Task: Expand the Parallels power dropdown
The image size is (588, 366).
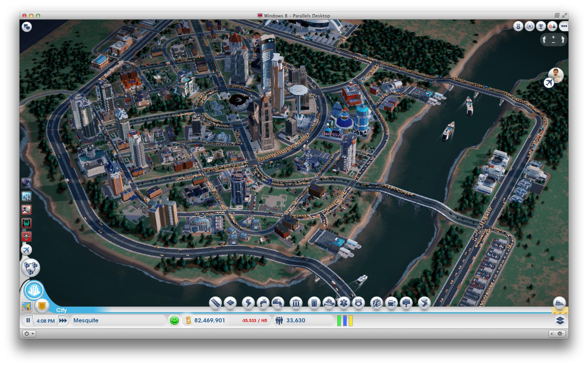Action: pyautogui.click(x=29, y=333)
